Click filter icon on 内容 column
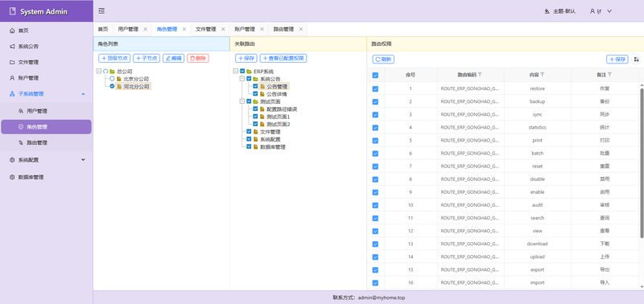 [542, 75]
